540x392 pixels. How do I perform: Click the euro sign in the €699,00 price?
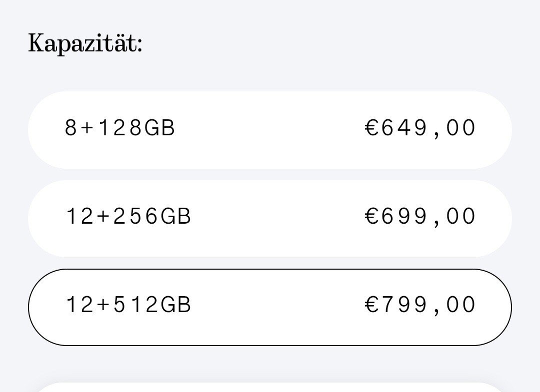372,217
